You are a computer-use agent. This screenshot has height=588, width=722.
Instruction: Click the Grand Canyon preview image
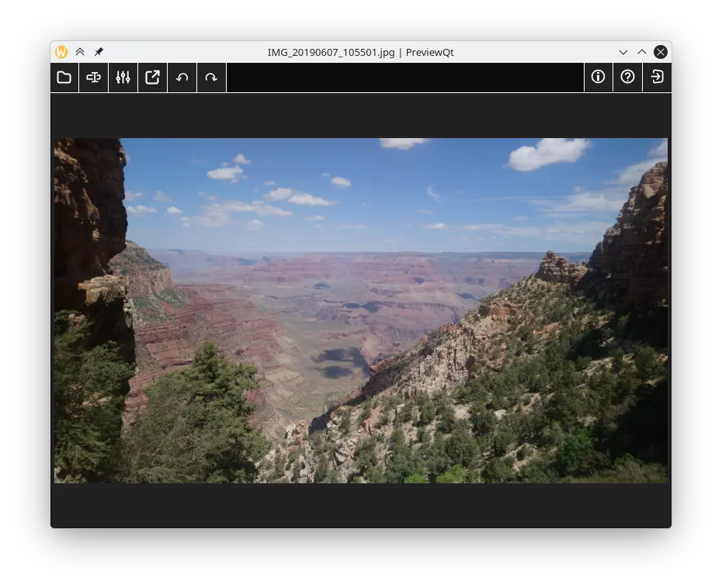(361, 310)
